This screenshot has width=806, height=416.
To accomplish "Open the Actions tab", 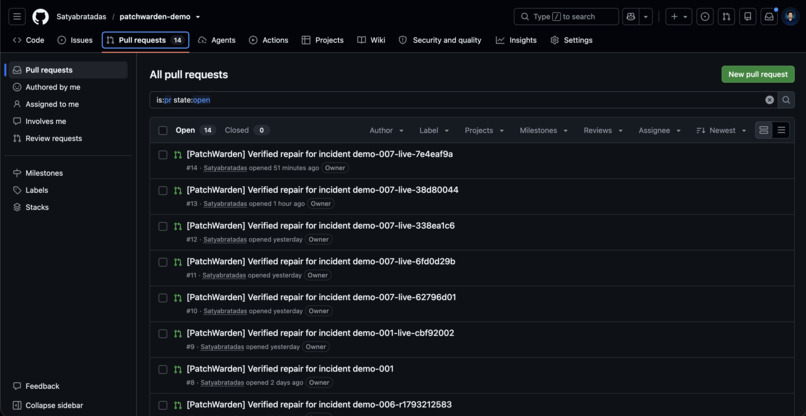I will pyautogui.click(x=268, y=40).
